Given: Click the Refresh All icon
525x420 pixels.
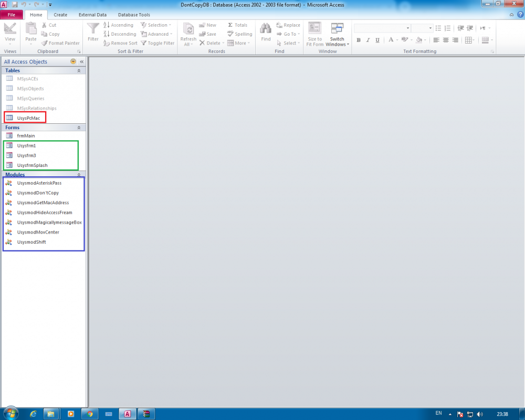Looking at the screenshot, I should click(x=188, y=29).
